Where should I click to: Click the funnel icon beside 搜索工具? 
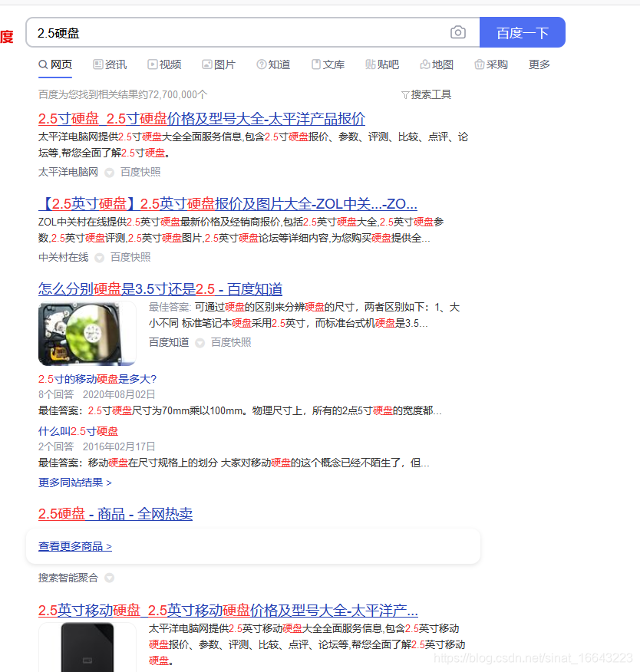[x=405, y=95]
